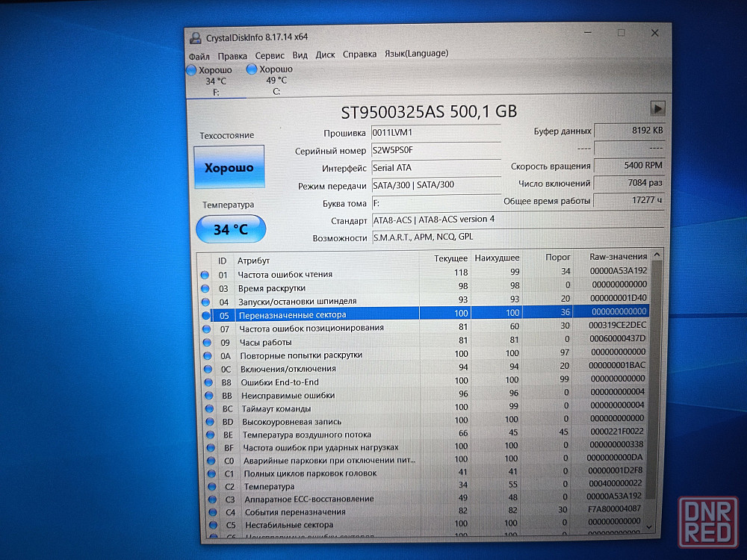Click the Прошивка field 0011LVM1
The image size is (747, 560).
(x=436, y=132)
